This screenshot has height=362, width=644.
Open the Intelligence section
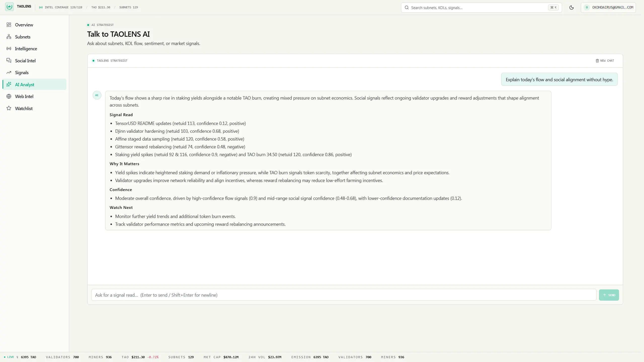point(34,49)
